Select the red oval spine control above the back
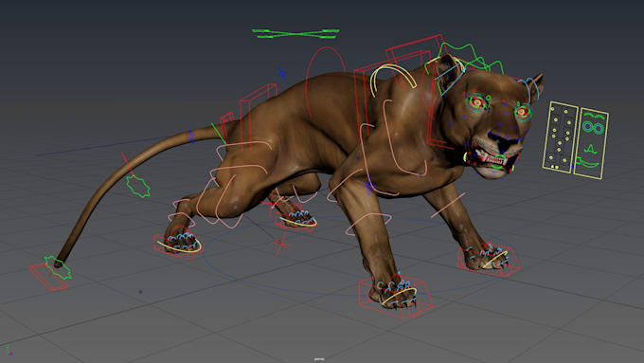Screen dimensions: 644x363 326,82
